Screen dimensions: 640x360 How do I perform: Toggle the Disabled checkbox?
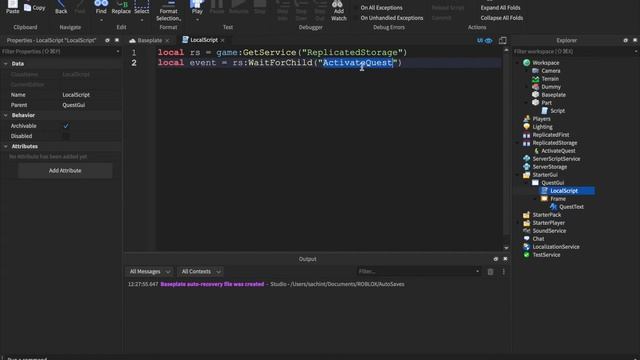click(x=66, y=136)
